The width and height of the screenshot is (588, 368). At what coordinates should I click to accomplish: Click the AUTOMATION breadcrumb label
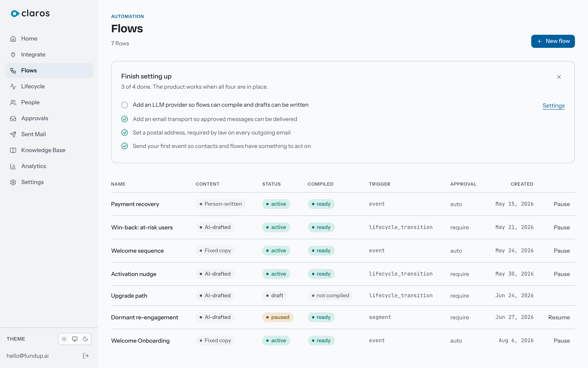(127, 16)
